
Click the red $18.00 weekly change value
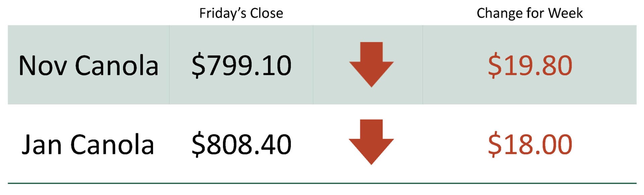[x=530, y=145]
